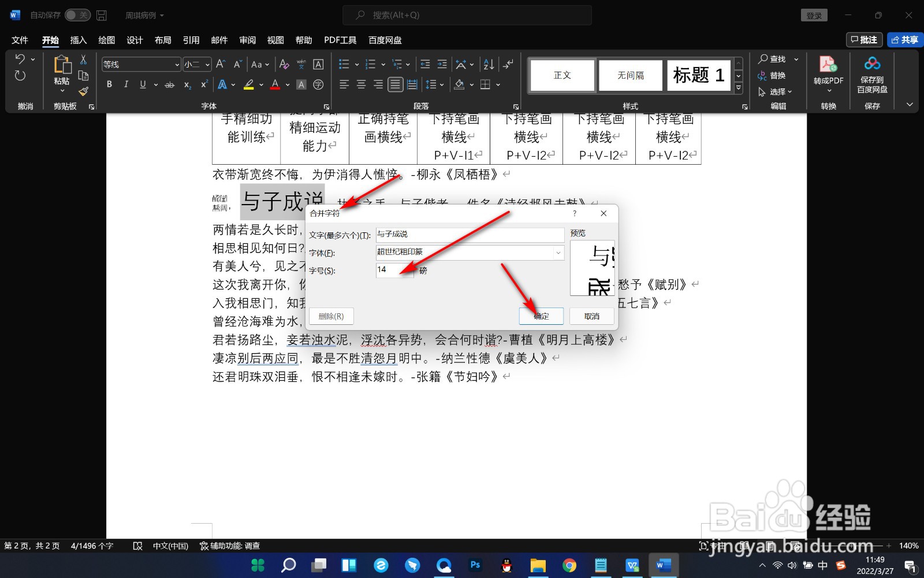Viewport: 924px width, 578px height.
Task: Click the Undo arrow icon
Action: [x=20, y=59]
